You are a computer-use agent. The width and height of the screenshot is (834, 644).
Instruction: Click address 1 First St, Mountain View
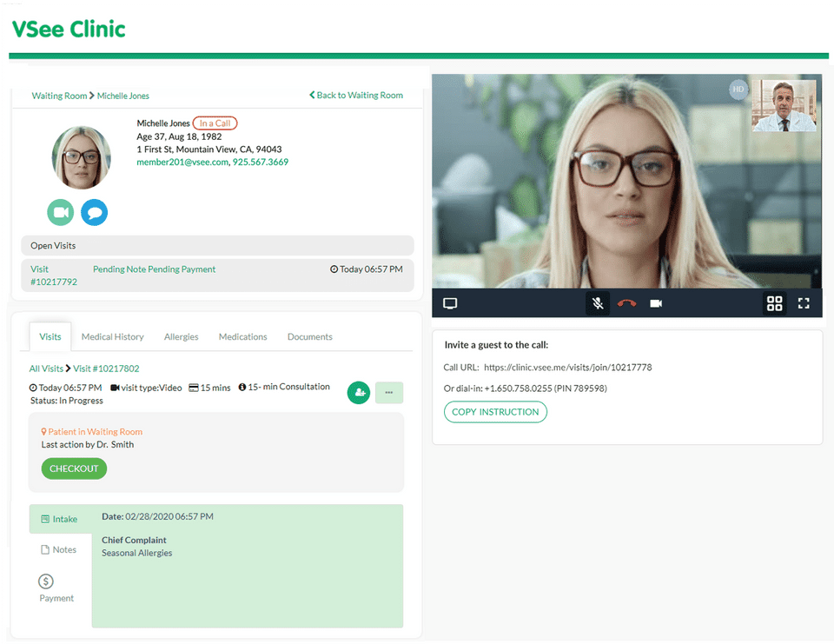tap(209, 149)
